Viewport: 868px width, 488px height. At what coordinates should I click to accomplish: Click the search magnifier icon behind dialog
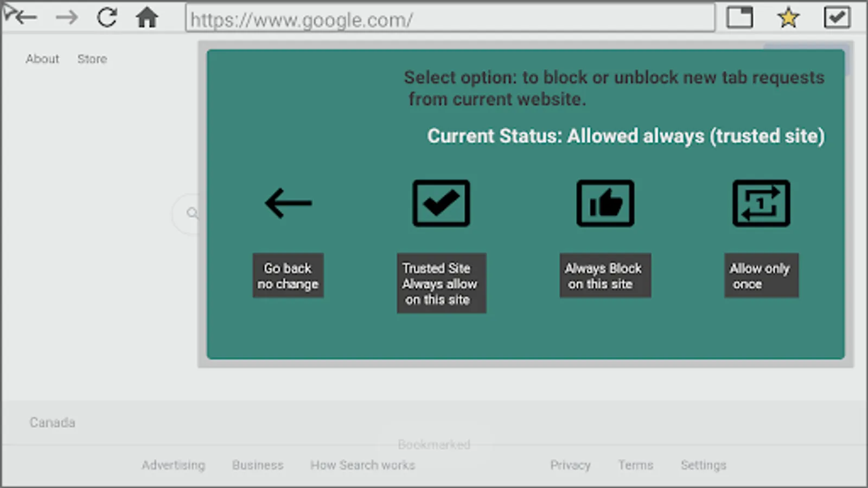click(x=192, y=213)
